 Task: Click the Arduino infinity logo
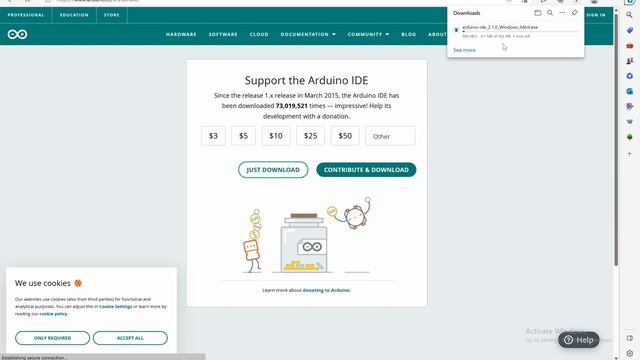(17, 34)
